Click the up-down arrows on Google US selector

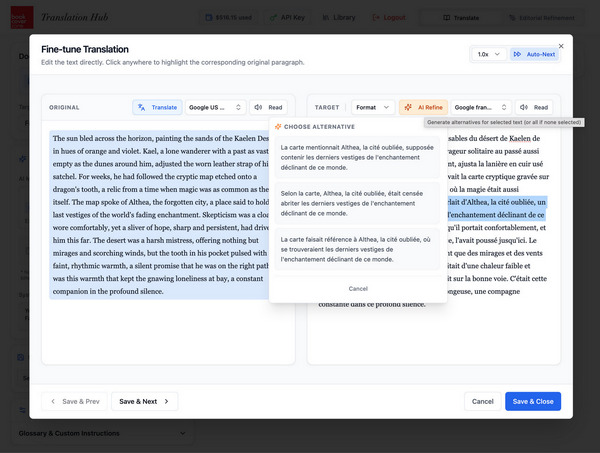click(238, 108)
